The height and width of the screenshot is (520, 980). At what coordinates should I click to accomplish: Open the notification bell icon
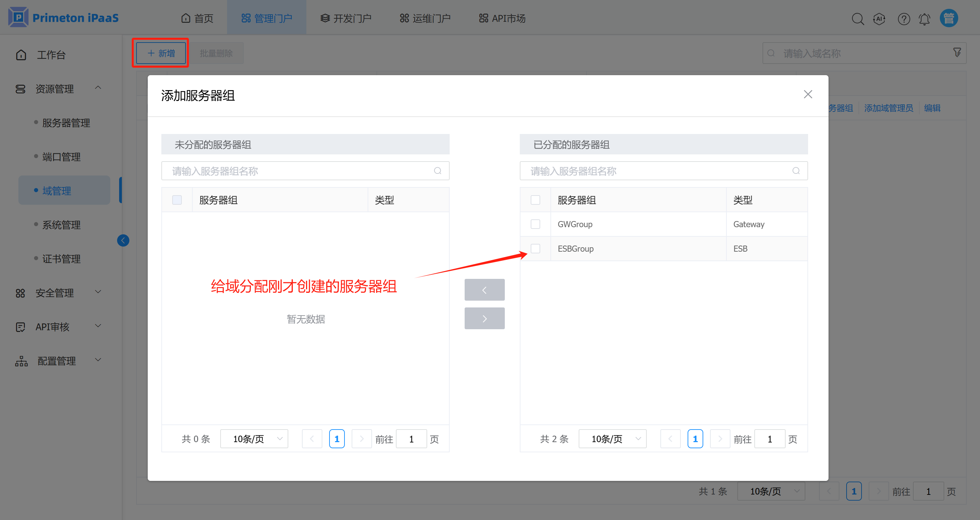click(924, 19)
